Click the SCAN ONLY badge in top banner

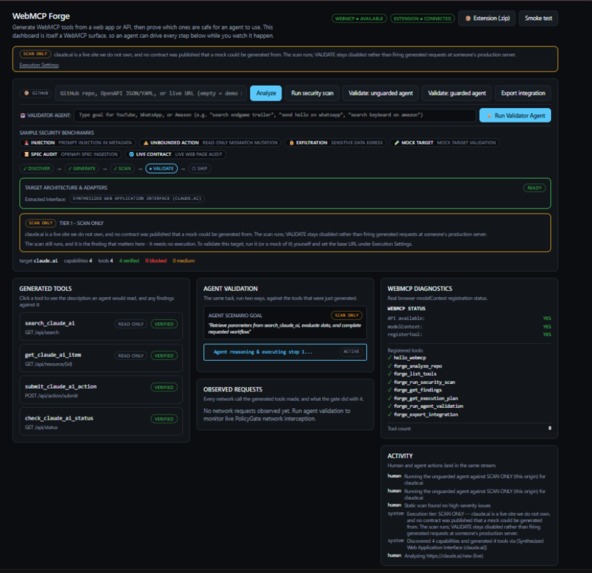[35, 54]
